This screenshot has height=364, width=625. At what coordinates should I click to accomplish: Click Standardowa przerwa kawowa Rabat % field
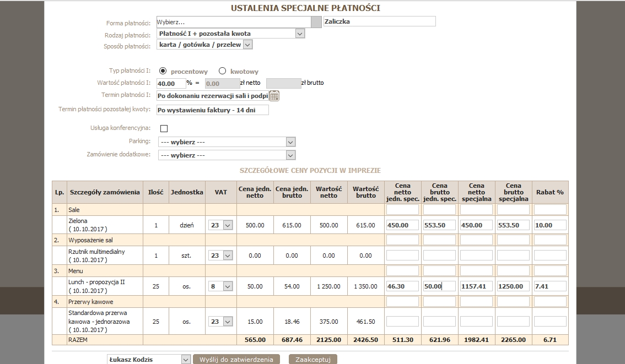pyautogui.click(x=550, y=322)
